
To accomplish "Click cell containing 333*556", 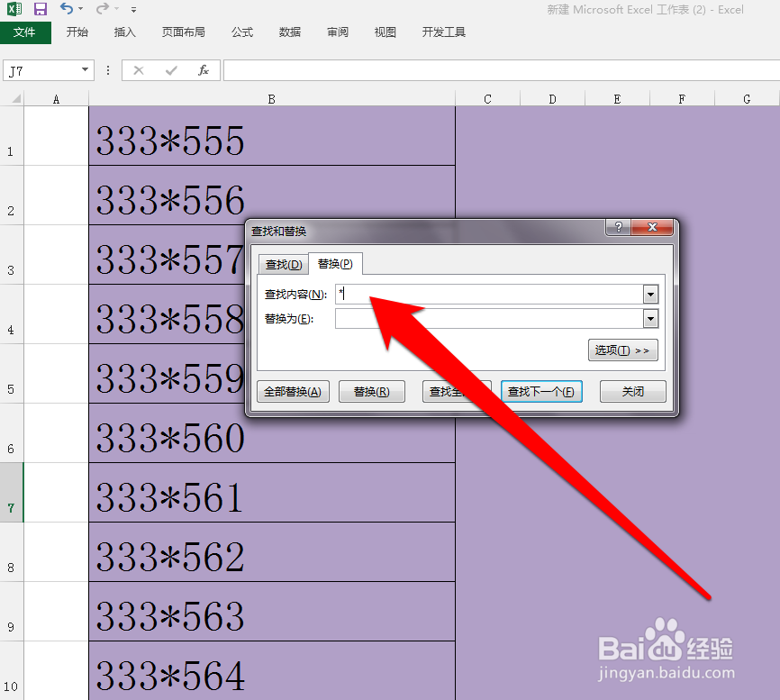I will 272,195.
